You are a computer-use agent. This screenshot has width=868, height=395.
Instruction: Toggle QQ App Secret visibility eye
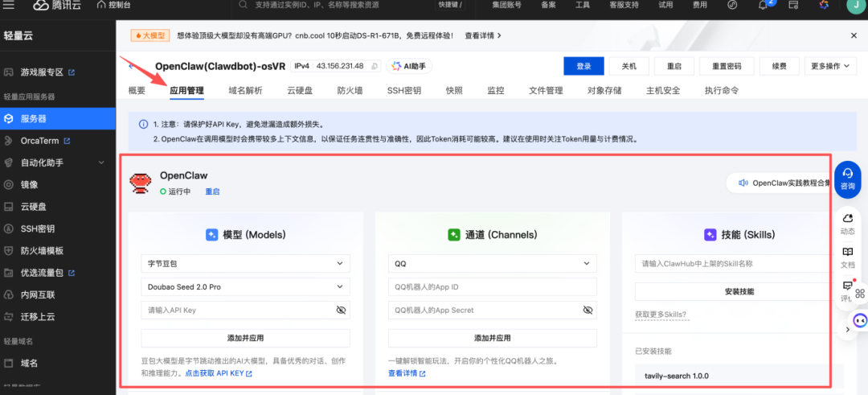point(588,310)
